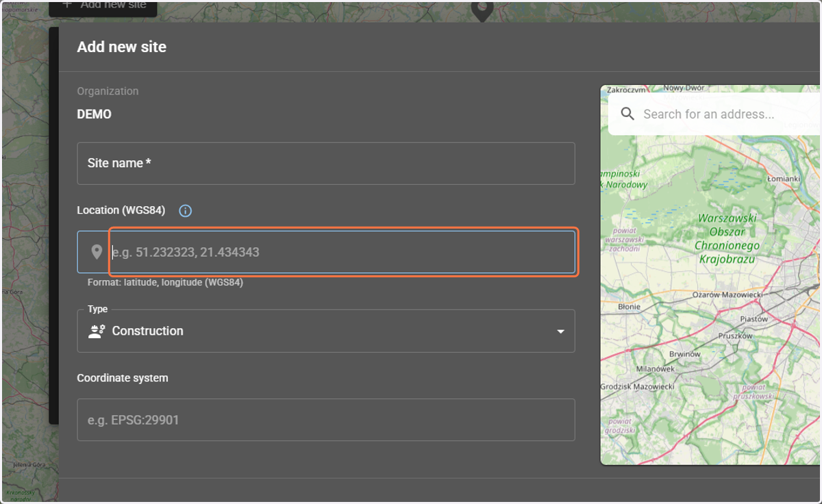Click the info icon next to Location (WGS84)

click(185, 211)
